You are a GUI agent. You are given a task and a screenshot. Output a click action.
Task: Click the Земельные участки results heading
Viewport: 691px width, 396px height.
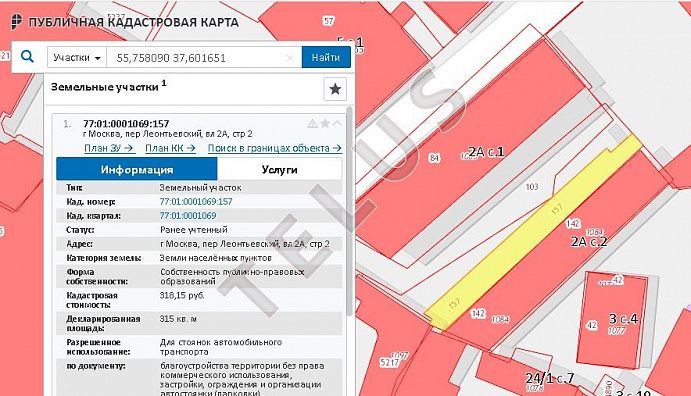click(x=108, y=86)
